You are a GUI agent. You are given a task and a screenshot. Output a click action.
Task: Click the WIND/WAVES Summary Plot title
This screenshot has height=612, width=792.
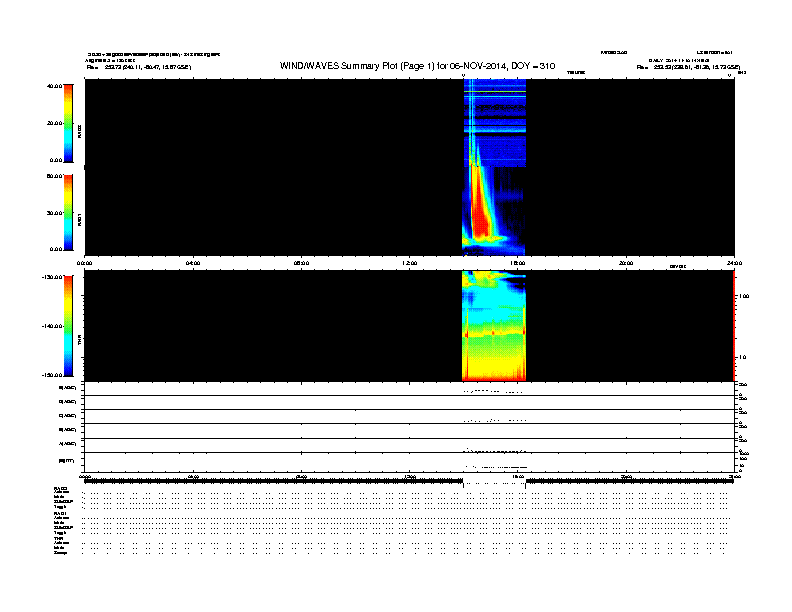coord(417,66)
